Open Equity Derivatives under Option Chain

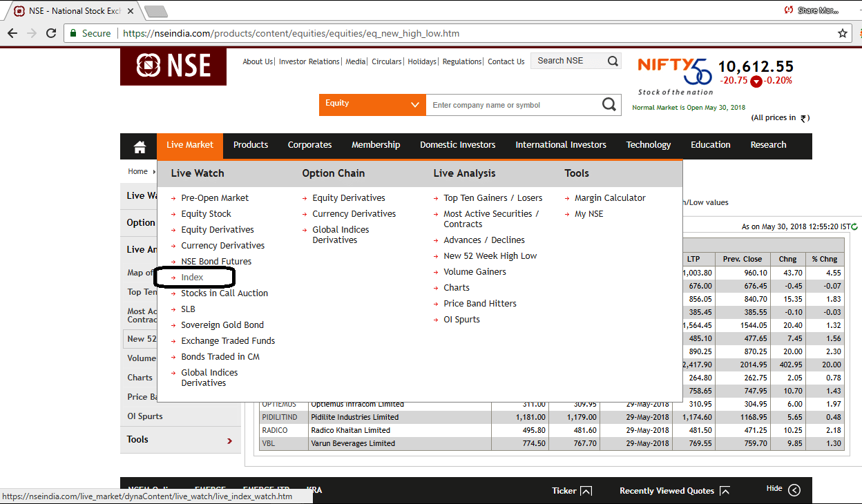pos(349,198)
